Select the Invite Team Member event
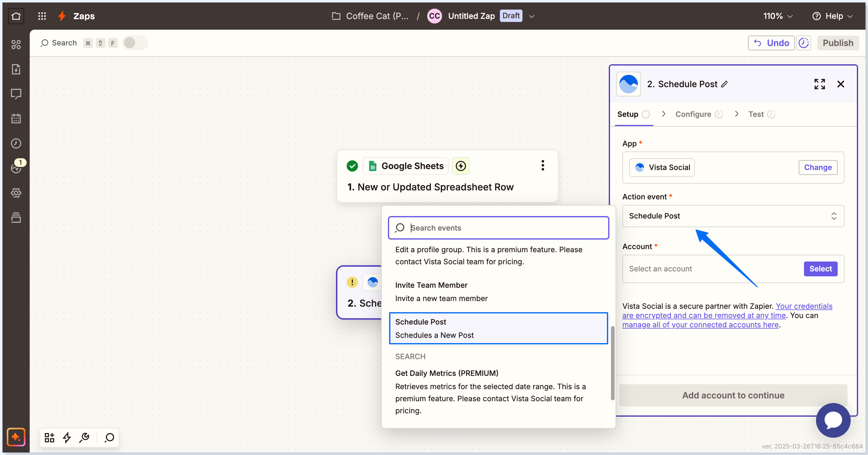This screenshot has height=455, width=868. pos(498,292)
